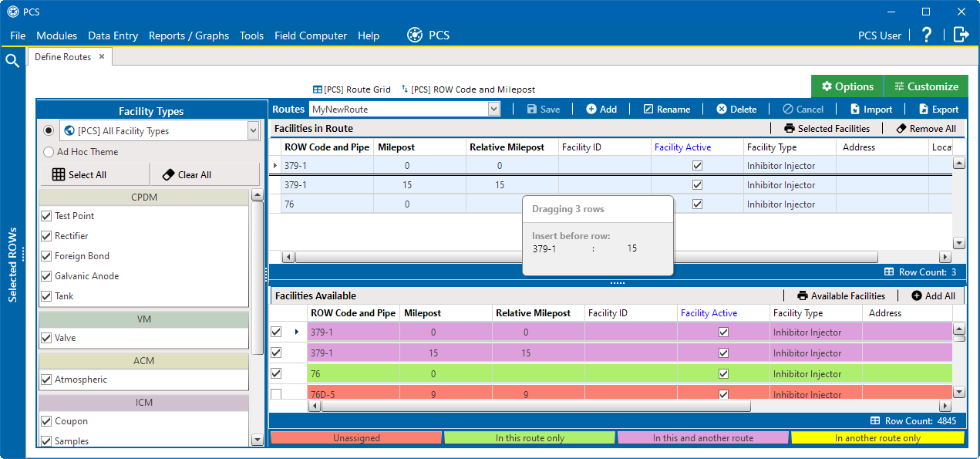Uncheck the Galvanic Anode checkbox
The image size is (980, 459).
click(46, 276)
